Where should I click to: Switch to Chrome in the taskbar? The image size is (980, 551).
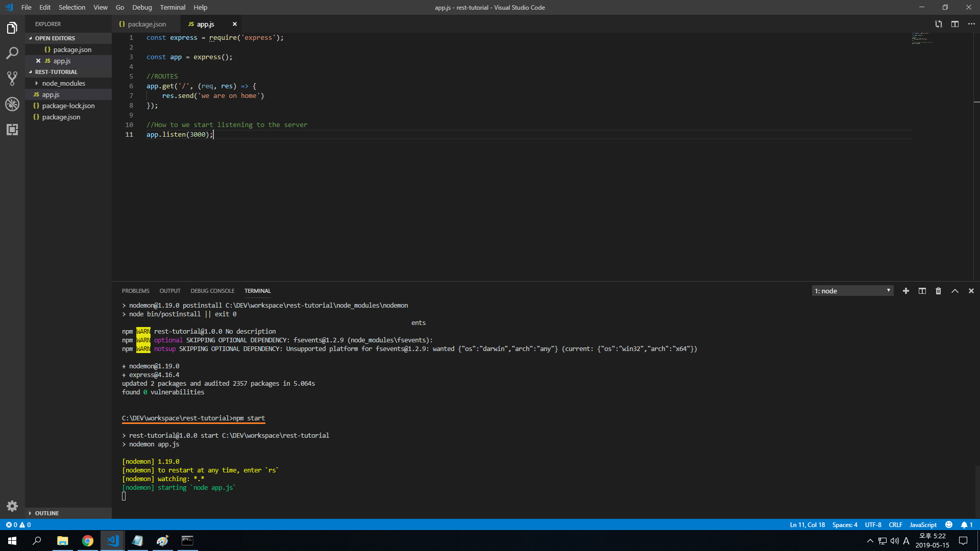click(x=88, y=541)
